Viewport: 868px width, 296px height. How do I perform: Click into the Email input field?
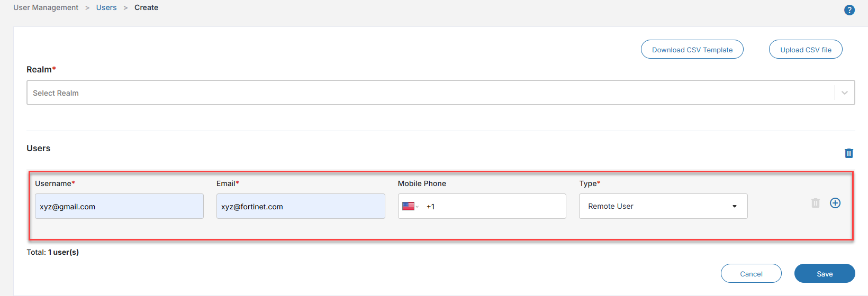(301, 206)
